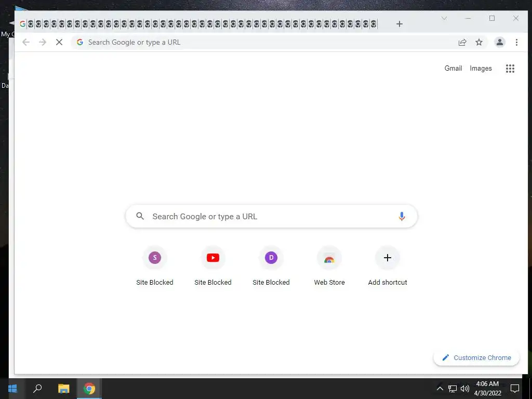Open Windows taskbar search

coord(37,389)
